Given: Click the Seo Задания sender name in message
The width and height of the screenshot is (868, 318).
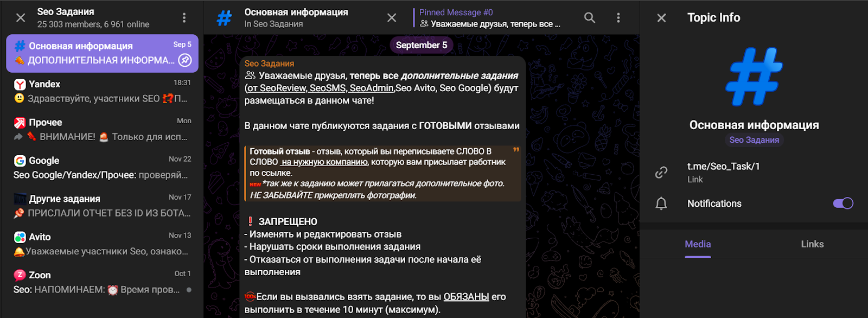Looking at the screenshot, I should pyautogui.click(x=269, y=63).
